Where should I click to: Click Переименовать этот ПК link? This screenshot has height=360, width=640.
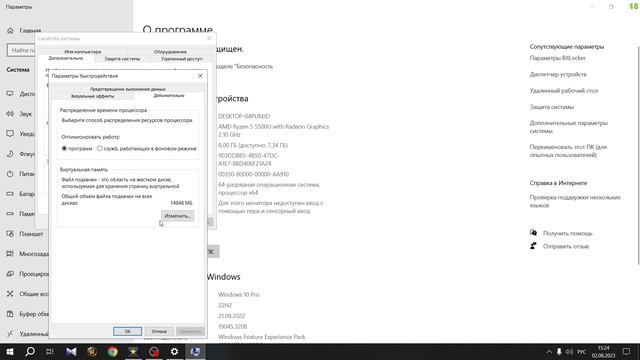tap(568, 151)
